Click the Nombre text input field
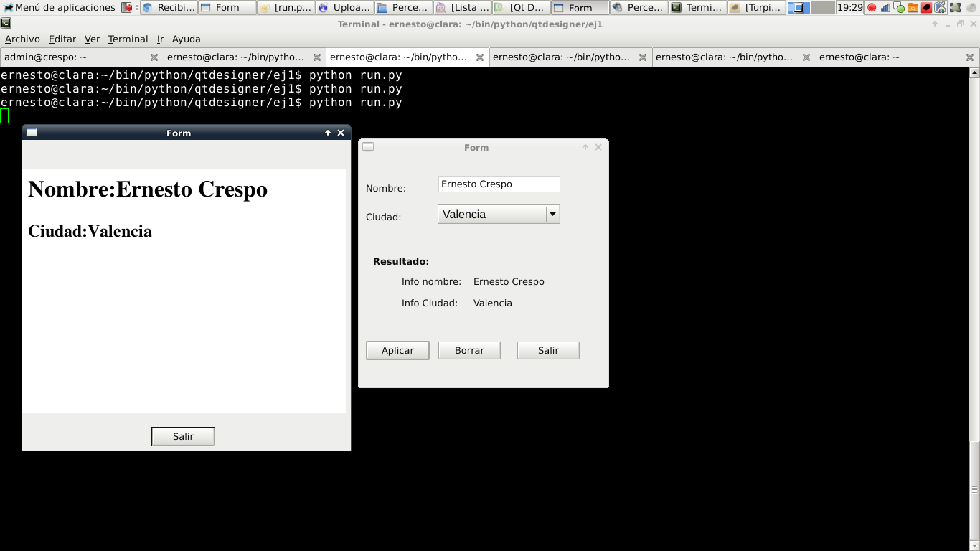Viewport: 980px width, 551px height. 498,184
